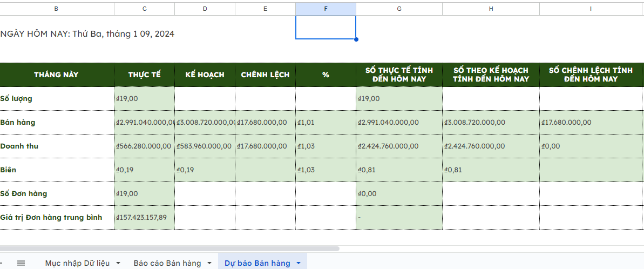Screen dimensions: 644x269
Task: Click the THỰC TẾ header cell
Action: [x=144, y=75]
